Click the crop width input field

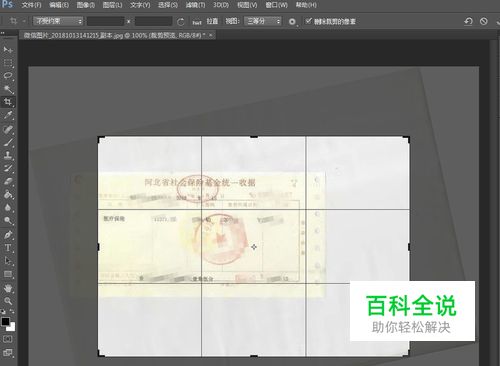coord(105,22)
